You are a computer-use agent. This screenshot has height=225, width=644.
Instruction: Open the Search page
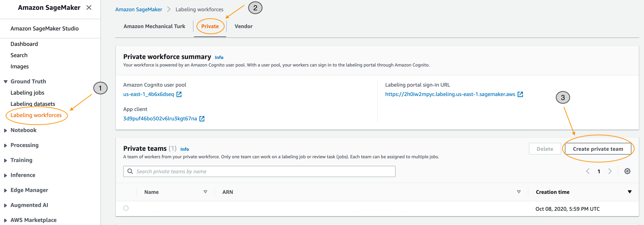click(19, 55)
